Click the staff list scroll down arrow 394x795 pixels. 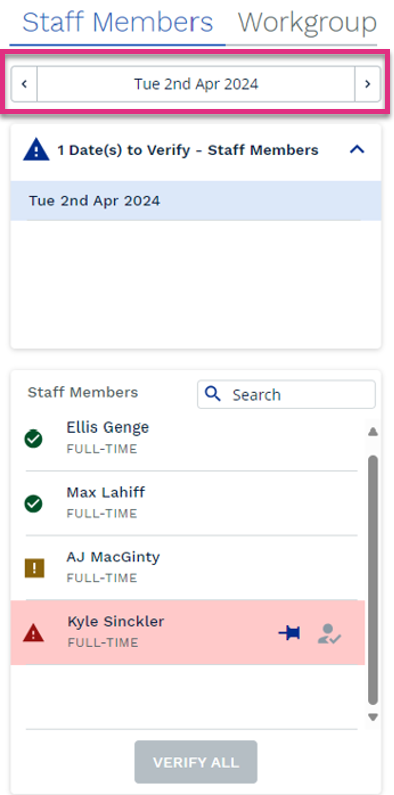(373, 717)
